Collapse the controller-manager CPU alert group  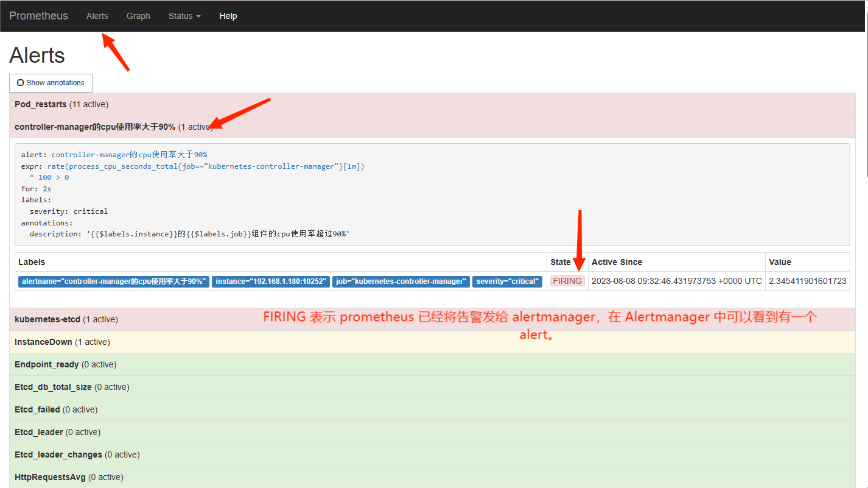click(x=433, y=127)
